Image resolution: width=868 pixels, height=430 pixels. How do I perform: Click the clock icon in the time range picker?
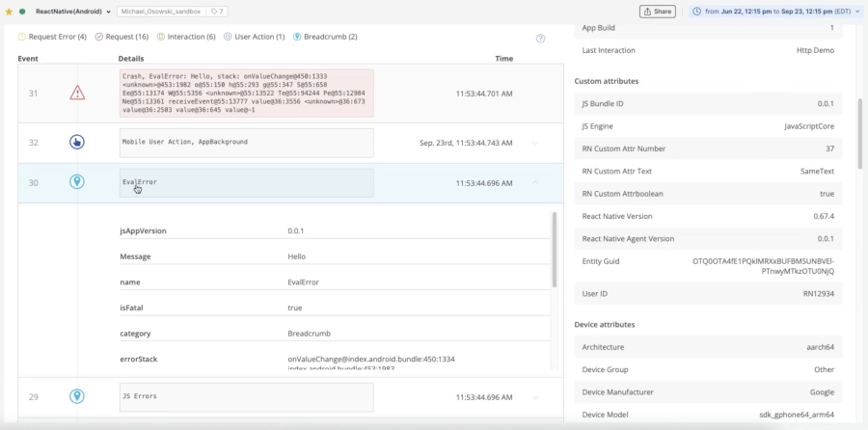click(697, 12)
